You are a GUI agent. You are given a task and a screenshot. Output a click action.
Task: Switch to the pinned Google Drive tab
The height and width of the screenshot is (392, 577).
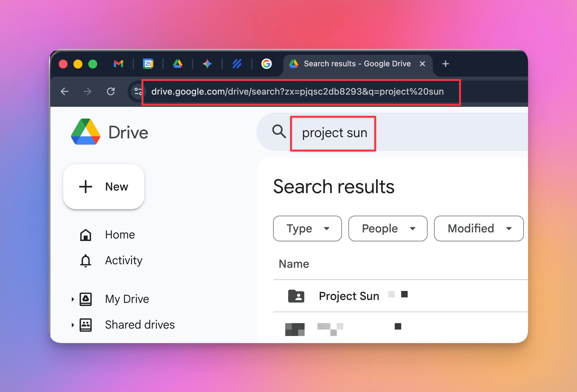tap(178, 64)
